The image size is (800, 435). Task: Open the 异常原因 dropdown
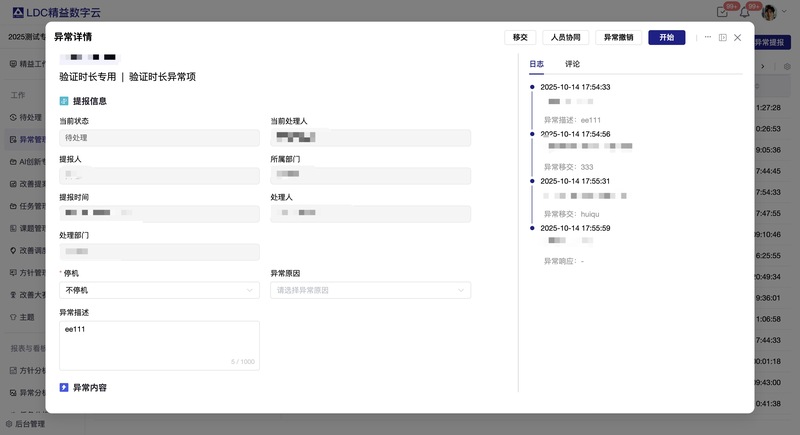pyautogui.click(x=370, y=290)
